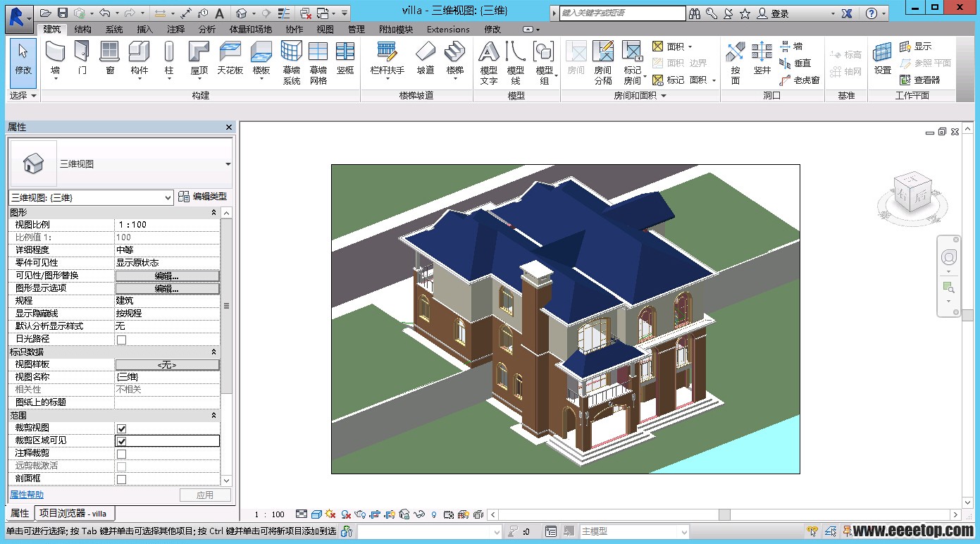
Task: Select the 楼板 (Floor) tool
Action: [261, 61]
